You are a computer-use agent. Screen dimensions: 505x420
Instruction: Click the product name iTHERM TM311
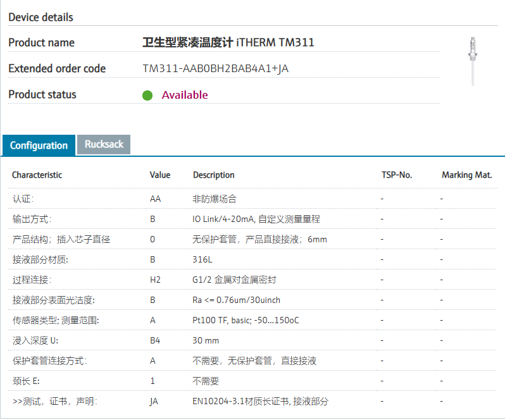click(x=228, y=42)
